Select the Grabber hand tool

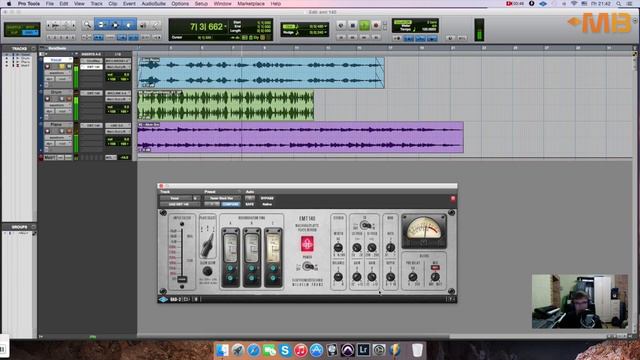[x=129, y=25]
